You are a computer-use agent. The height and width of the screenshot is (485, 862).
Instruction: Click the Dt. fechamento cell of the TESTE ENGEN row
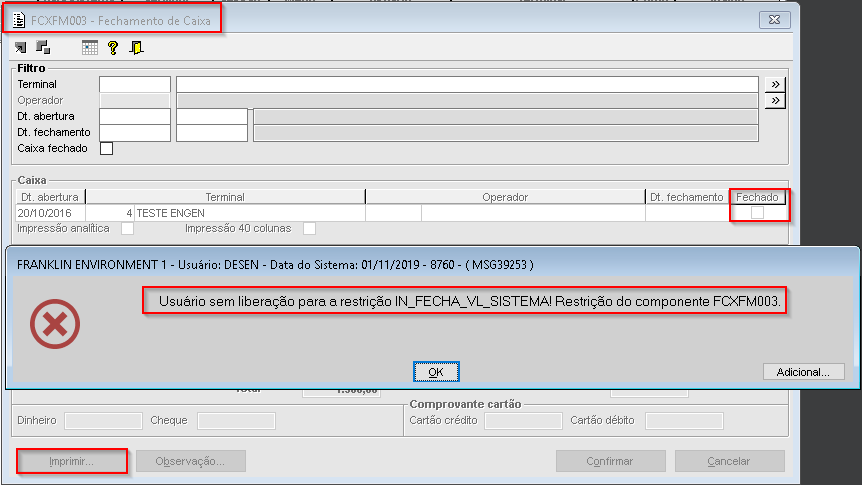(x=687, y=213)
